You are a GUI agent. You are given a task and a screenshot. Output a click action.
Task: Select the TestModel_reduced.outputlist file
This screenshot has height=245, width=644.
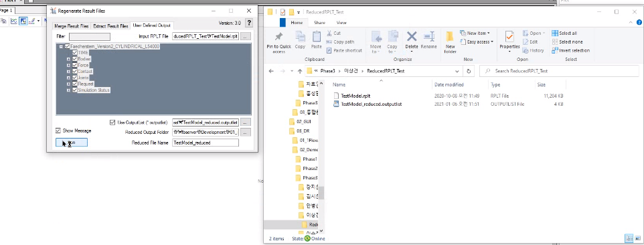point(372,104)
